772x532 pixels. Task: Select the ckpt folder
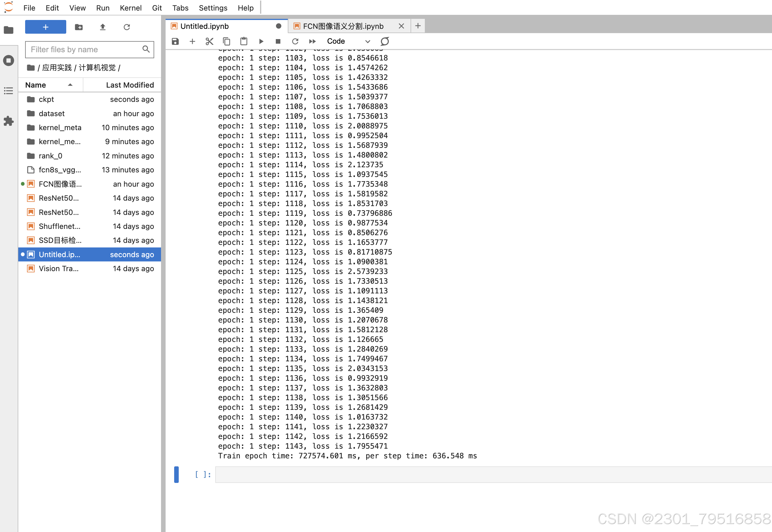pyautogui.click(x=90, y=99)
